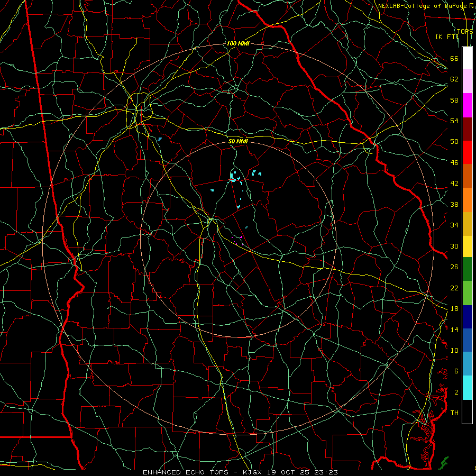This screenshot has height=476, width=476.
Task: Click the legend value '6'
Action: coord(456,371)
